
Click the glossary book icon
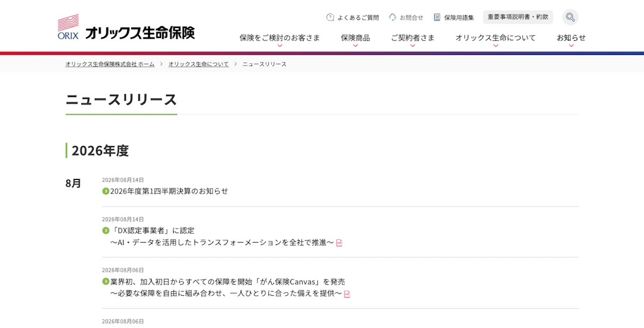(437, 17)
